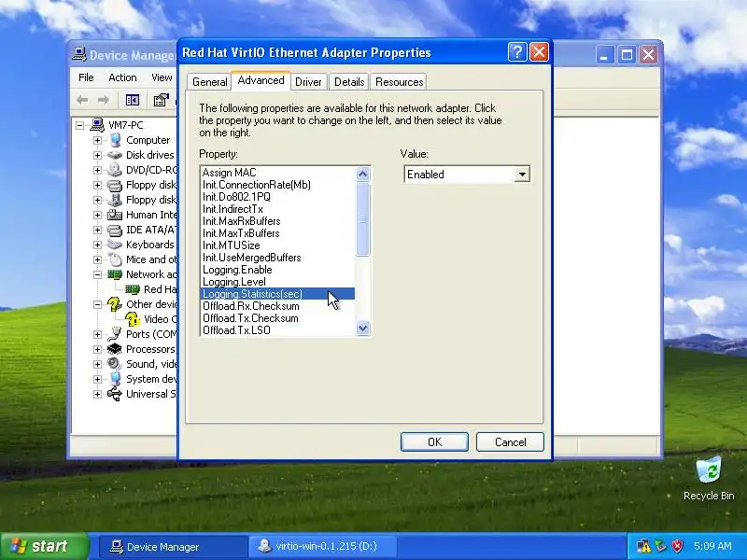Expand the Universal Serial Bus node

pyautogui.click(x=97, y=394)
